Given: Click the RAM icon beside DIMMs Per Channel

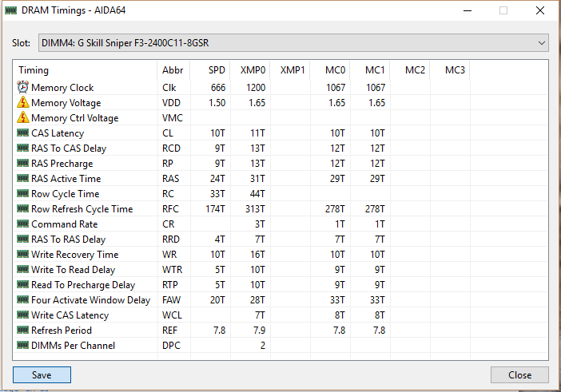Looking at the screenshot, I should 23,346.
